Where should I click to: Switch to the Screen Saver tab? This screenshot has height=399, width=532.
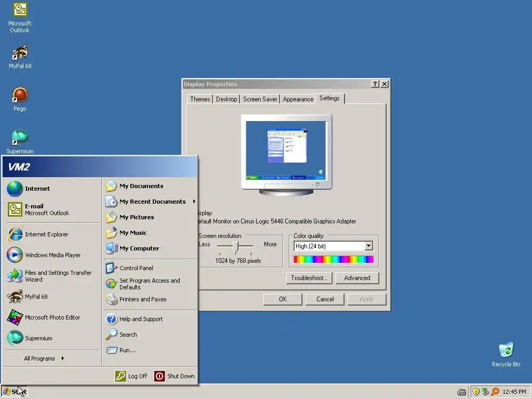[x=260, y=99]
